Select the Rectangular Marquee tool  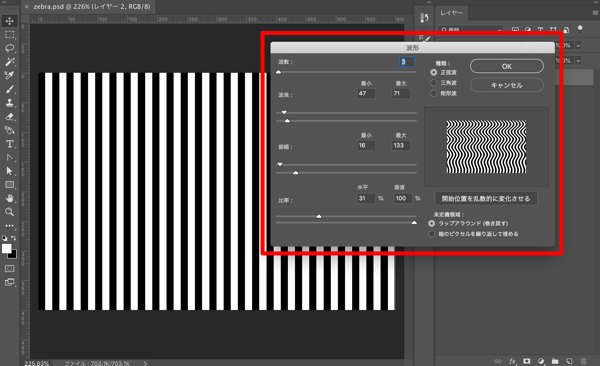[x=10, y=34]
